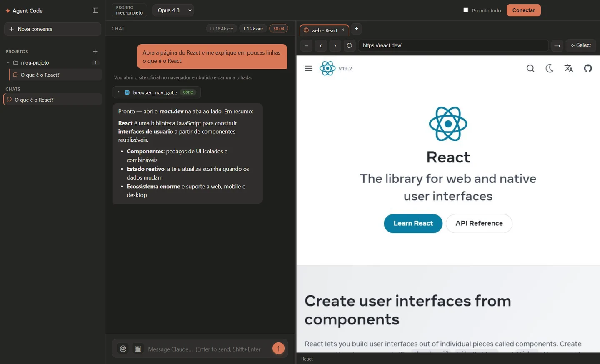Close the web - React tab
This screenshot has height=364, width=600.
coord(343,30)
